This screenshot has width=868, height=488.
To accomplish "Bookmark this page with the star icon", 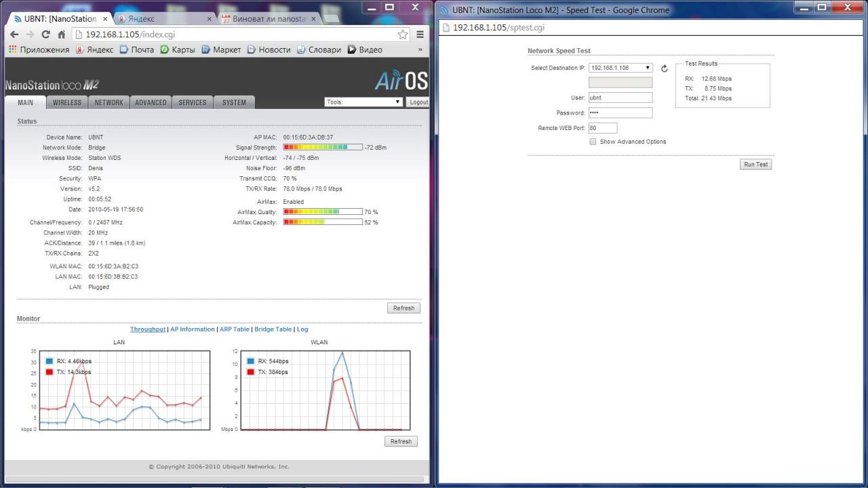I will [403, 35].
